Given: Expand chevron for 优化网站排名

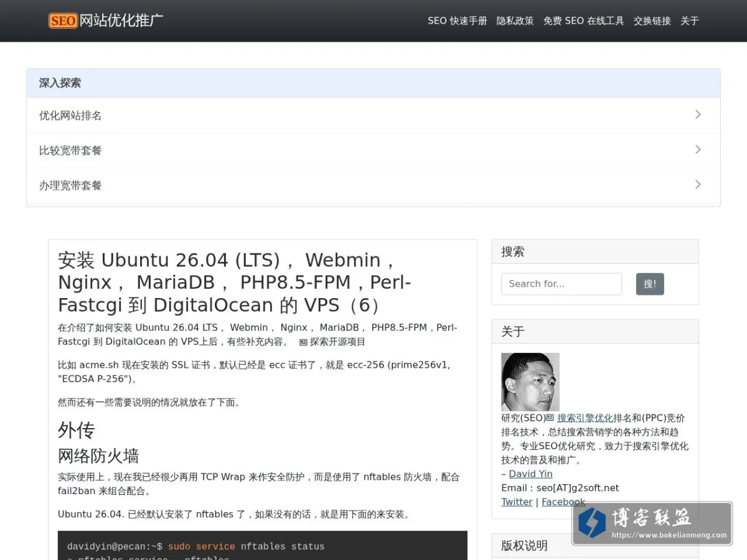Looking at the screenshot, I should 698,114.
